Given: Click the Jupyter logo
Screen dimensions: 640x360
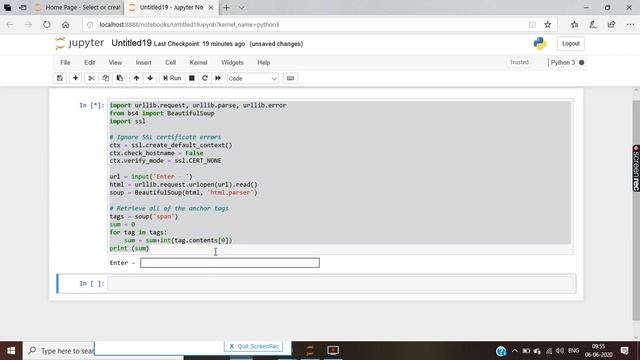Looking at the screenshot, I should point(80,43).
